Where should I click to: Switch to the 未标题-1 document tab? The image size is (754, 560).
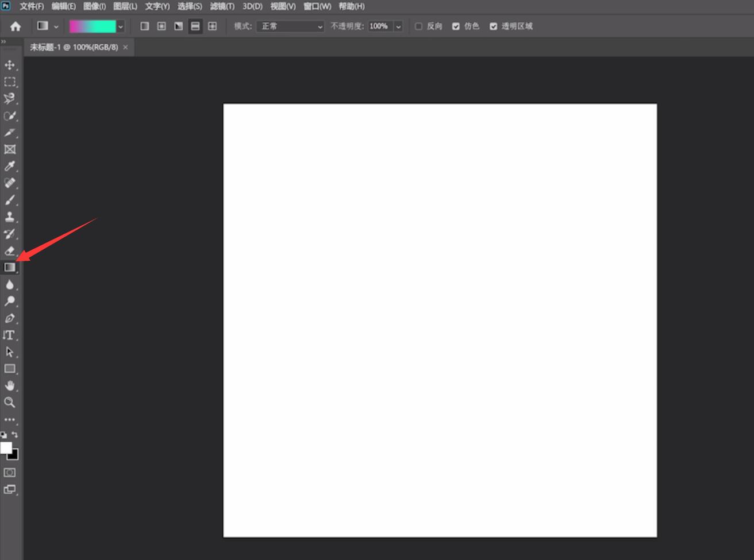pyautogui.click(x=74, y=47)
